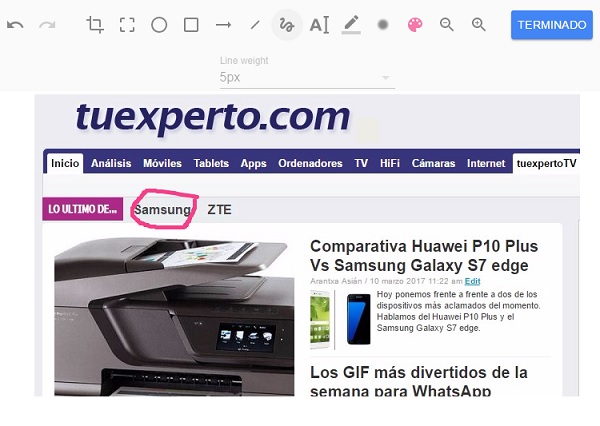Click the author name Arantxa Asián

tap(336, 281)
